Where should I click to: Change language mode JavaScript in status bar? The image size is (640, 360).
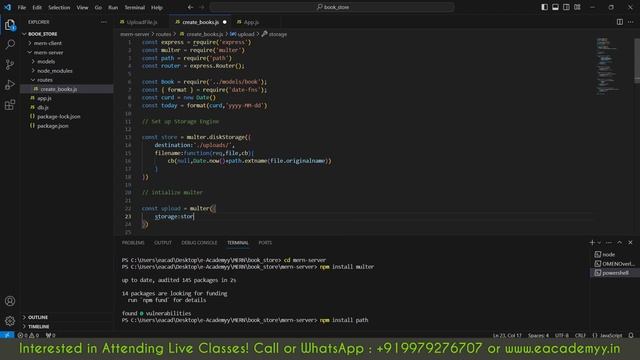[x=607, y=335]
